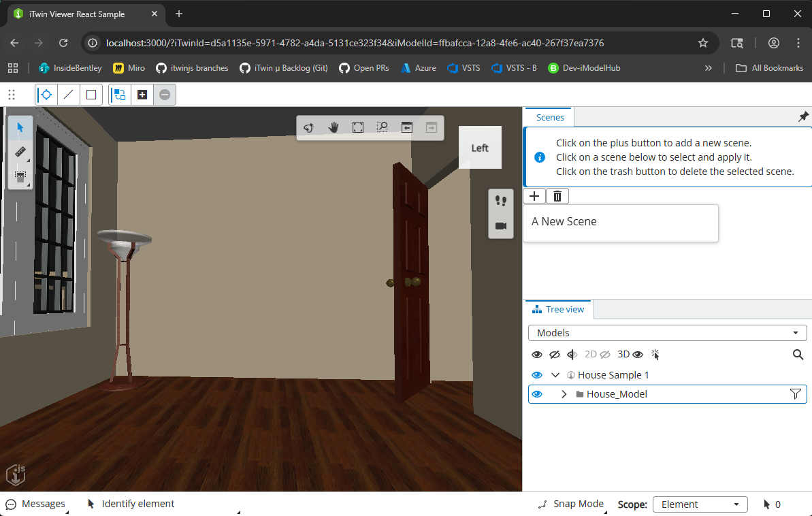Screen dimensions: 812x516
Task: Toggle the 3D views visibility
Action: [x=630, y=355]
